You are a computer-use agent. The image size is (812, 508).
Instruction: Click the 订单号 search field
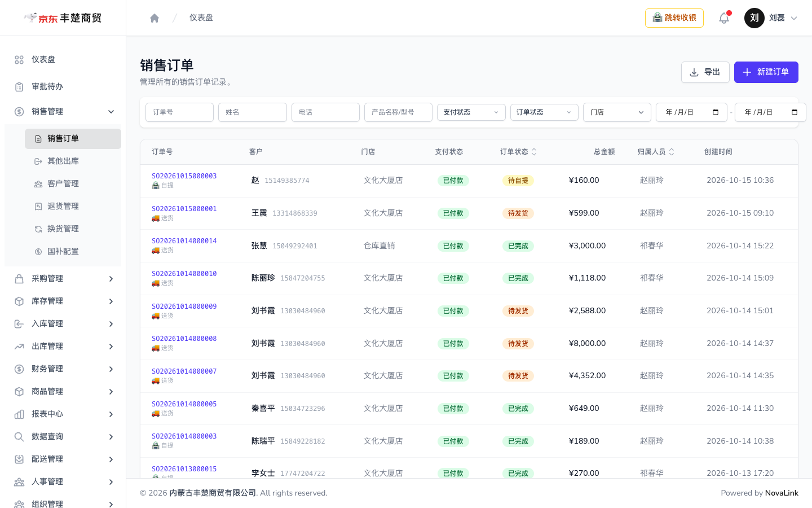(179, 112)
